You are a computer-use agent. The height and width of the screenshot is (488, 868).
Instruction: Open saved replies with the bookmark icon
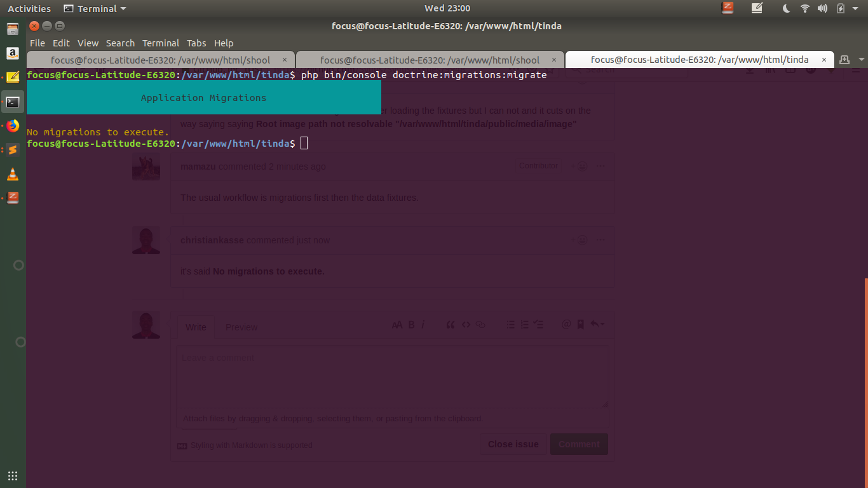tap(580, 324)
